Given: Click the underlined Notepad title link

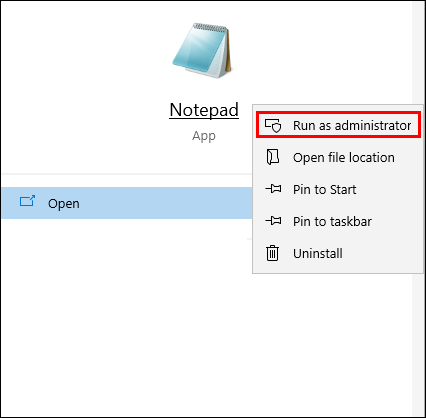Looking at the screenshot, I should point(204,110).
